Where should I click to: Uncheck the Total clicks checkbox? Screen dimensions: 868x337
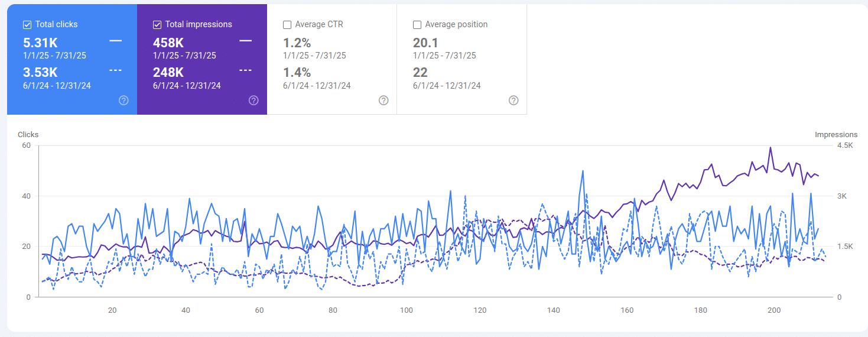27,25
